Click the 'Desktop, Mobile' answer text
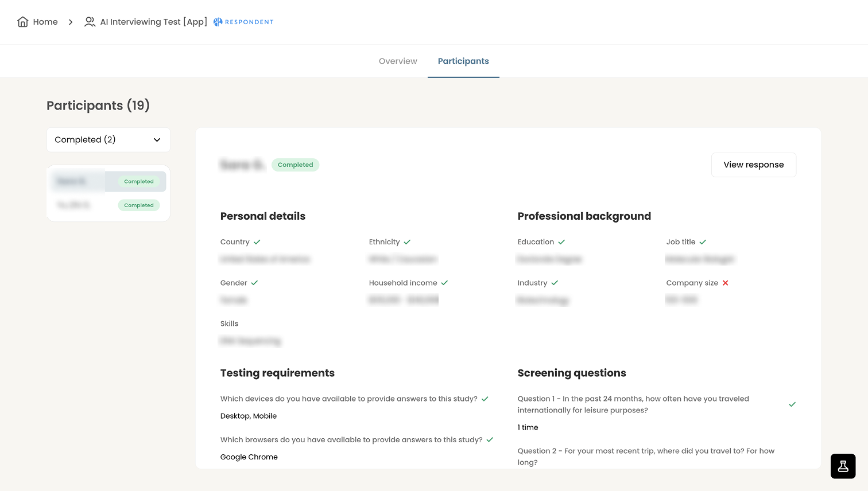868x491 pixels. click(x=249, y=416)
